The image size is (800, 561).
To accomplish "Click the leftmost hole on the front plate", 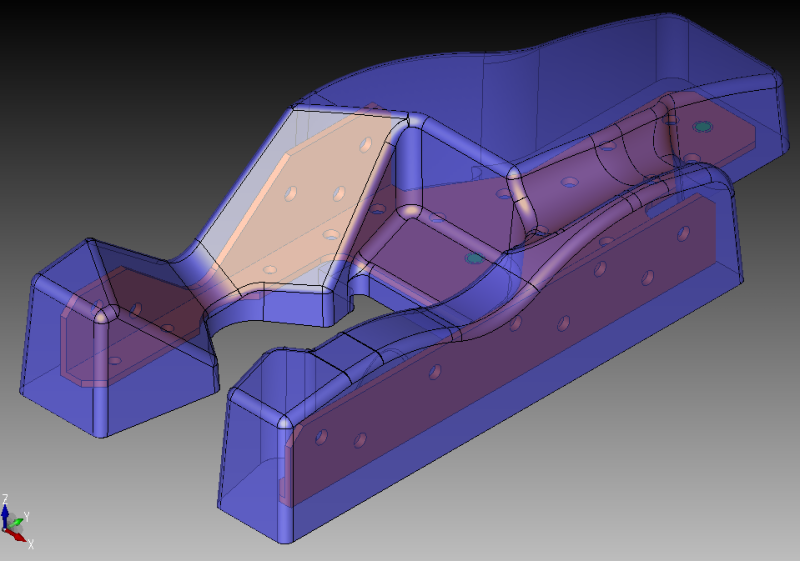I will (325, 435).
